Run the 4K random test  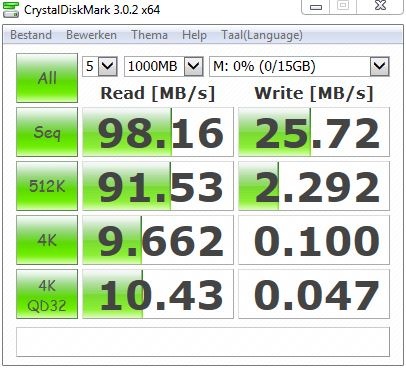(x=47, y=240)
